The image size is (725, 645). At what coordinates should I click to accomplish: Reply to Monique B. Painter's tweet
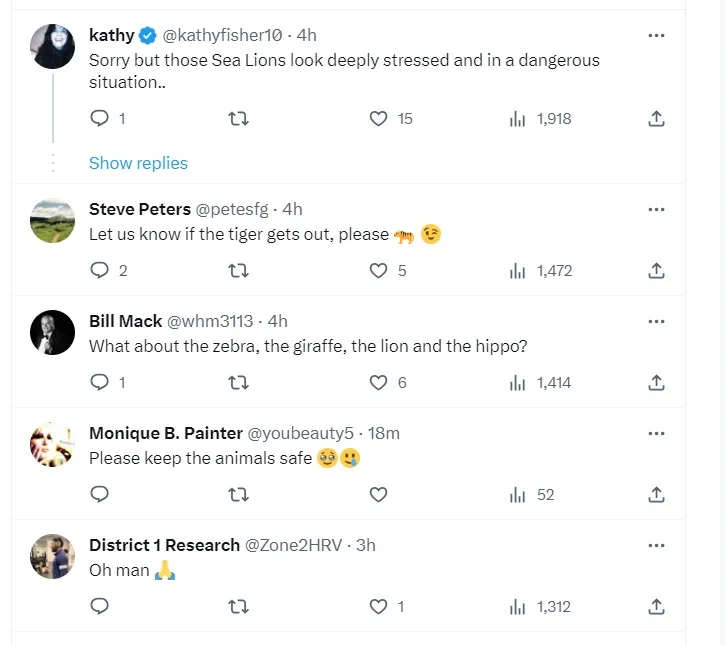(100, 494)
